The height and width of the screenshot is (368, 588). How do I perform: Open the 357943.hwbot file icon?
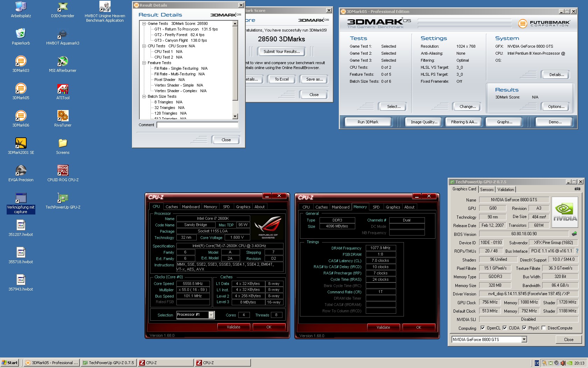point(21,280)
